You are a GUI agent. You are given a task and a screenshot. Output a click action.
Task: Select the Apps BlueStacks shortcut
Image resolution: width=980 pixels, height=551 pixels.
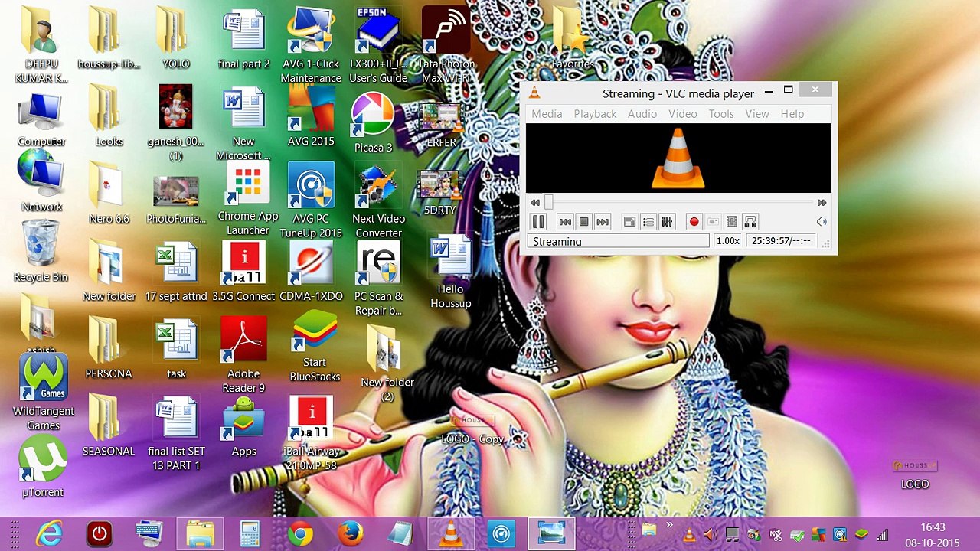(243, 427)
